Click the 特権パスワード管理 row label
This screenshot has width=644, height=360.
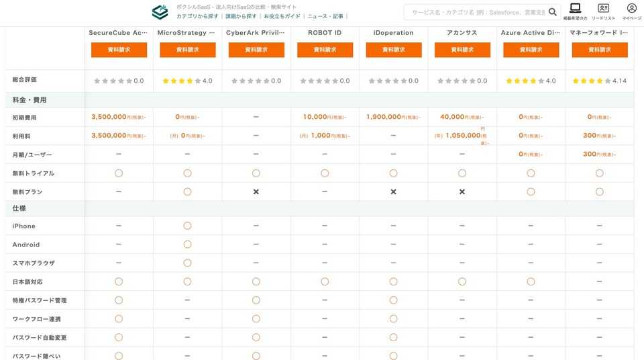(40, 301)
